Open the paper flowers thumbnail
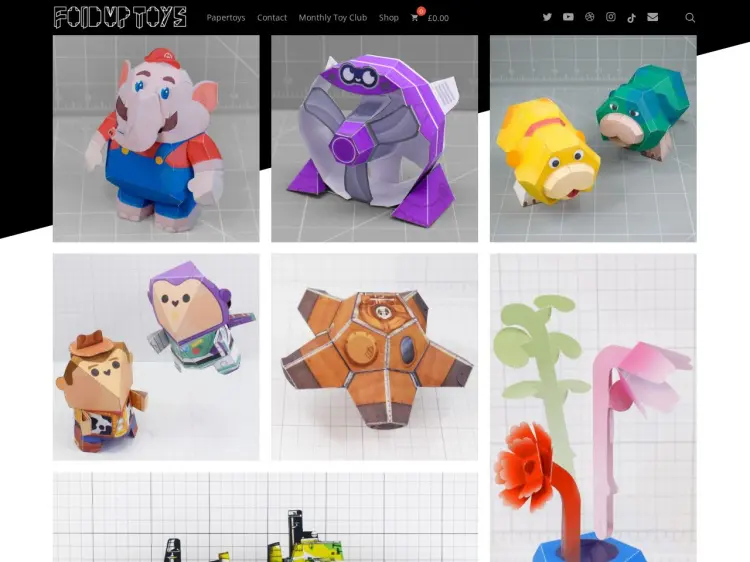The width and height of the screenshot is (750, 562). click(593, 408)
